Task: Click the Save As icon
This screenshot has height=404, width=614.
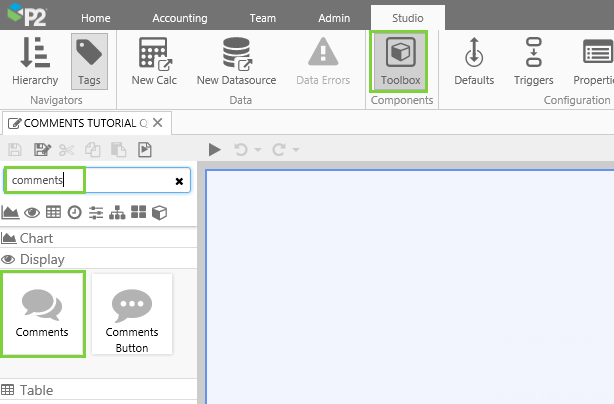Action: click(42, 150)
